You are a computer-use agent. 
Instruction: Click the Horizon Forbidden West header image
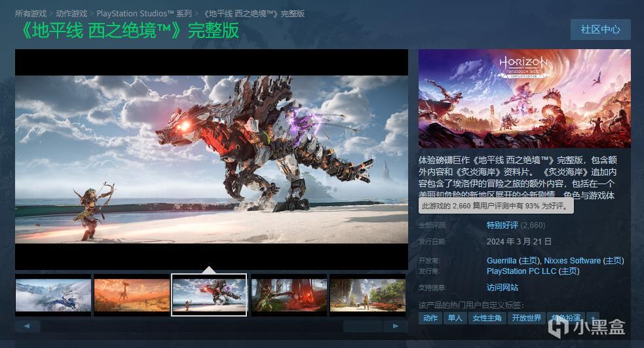[525, 98]
